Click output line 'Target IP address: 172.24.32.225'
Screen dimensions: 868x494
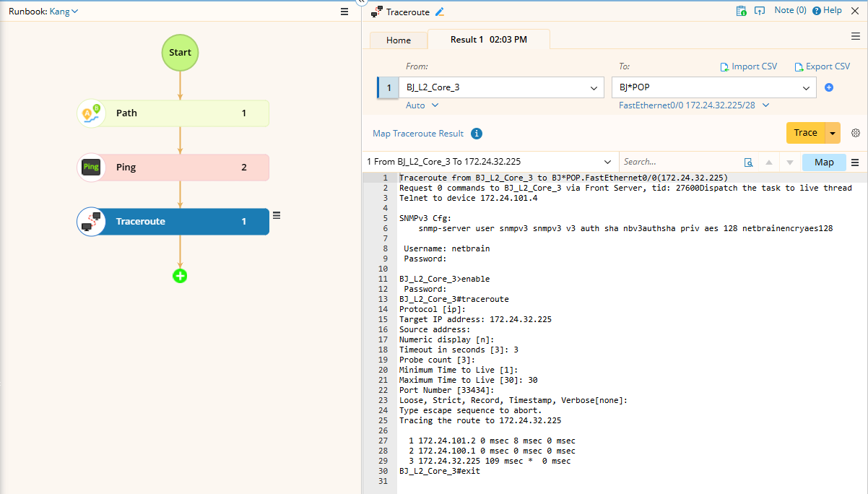click(x=475, y=319)
